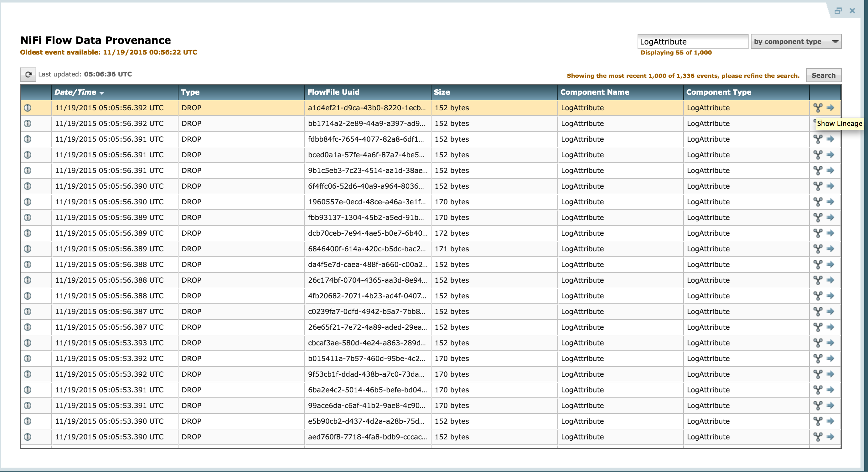Show lineage for the first DROP event
The width and height of the screenshot is (868, 472).
818,108
